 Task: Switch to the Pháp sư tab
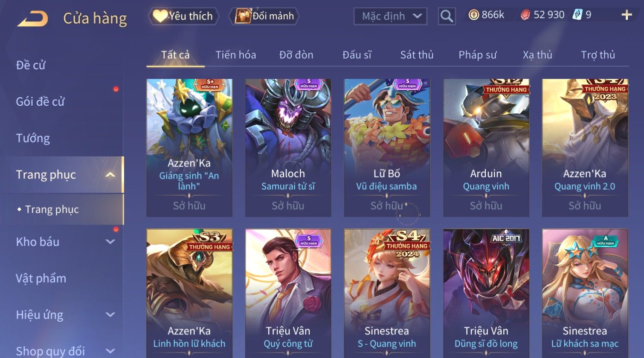point(477,55)
